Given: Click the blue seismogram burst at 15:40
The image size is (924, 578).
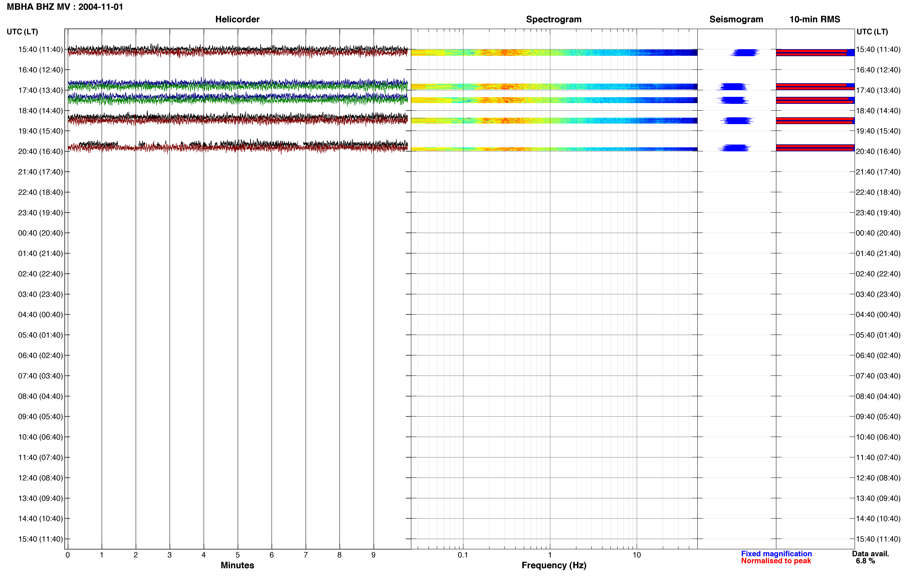Looking at the screenshot, I should pos(744,52).
